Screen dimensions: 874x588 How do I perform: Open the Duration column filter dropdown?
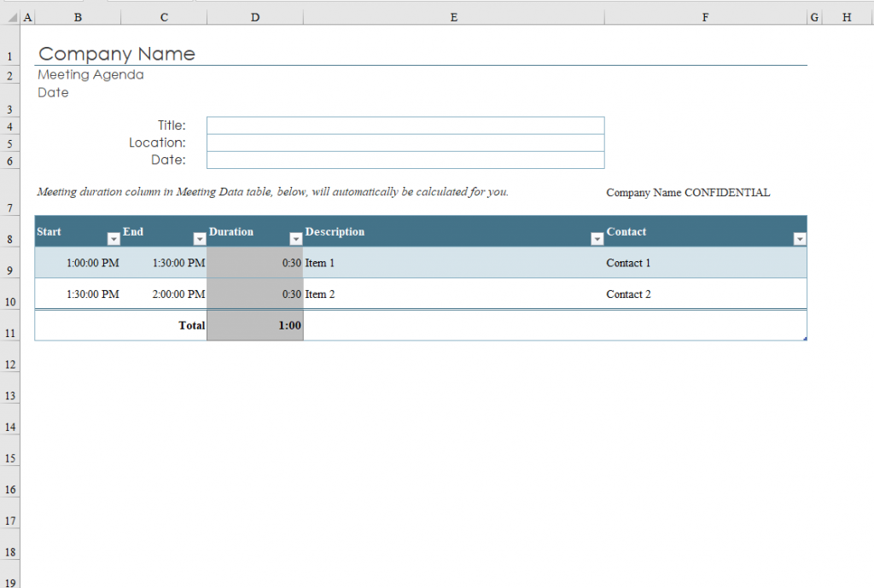[x=295, y=240]
